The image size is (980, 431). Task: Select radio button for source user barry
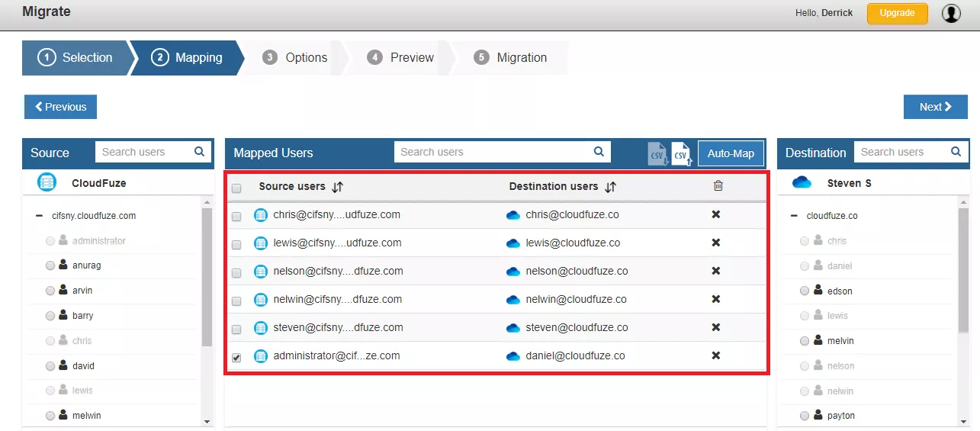point(50,316)
